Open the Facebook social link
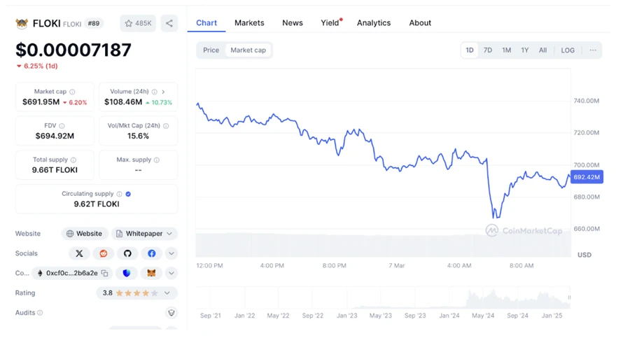This screenshot has width=644, height=338. [151, 253]
